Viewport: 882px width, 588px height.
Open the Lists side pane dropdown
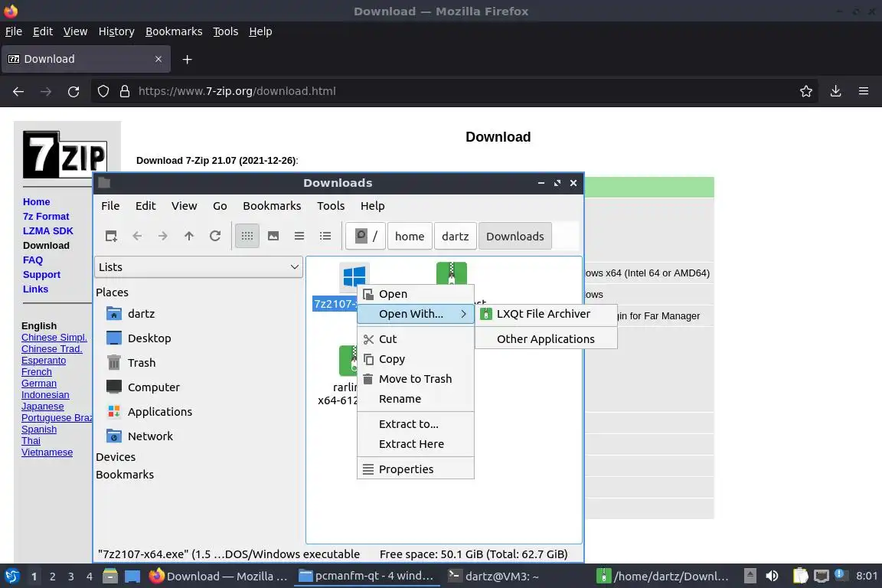pos(198,267)
